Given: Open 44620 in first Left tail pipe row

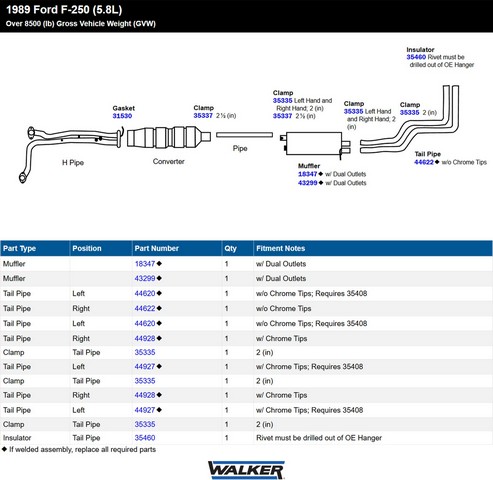Looking at the screenshot, I should (145, 293).
